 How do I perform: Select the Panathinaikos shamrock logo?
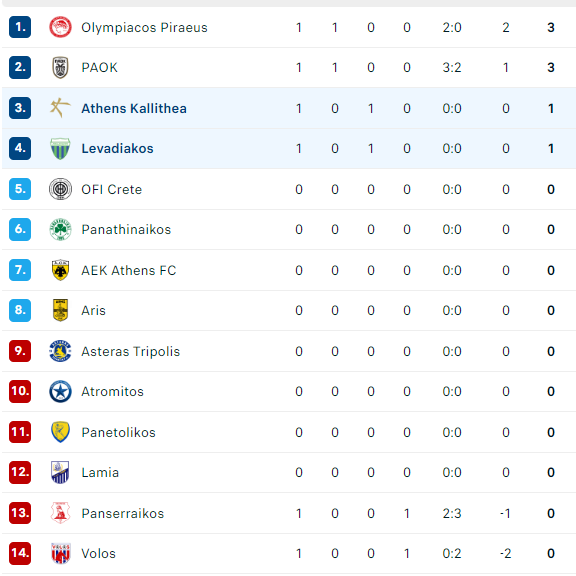pos(60,229)
